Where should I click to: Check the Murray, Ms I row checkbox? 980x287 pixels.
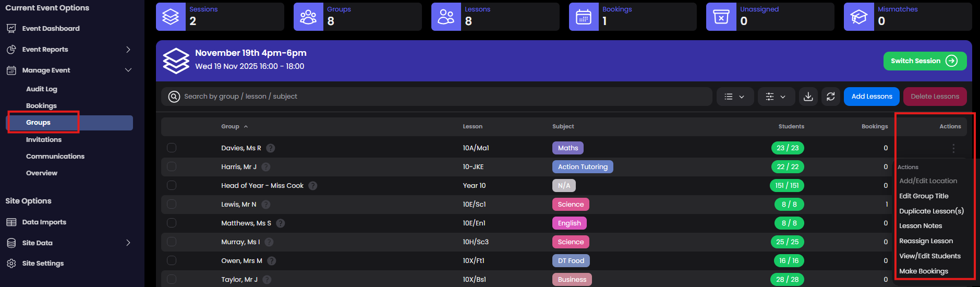pyautogui.click(x=172, y=242)
